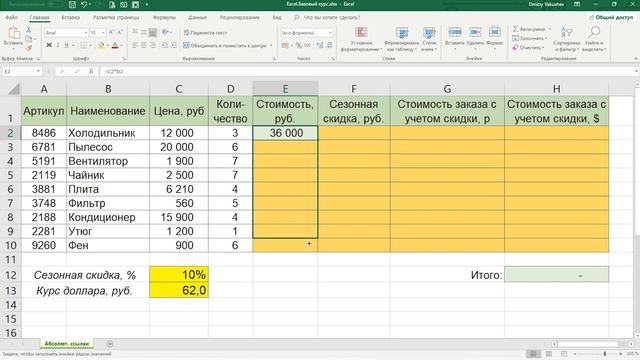The height and width of the screenshot is (360, 640).
Task: Click the Format as Table icon
Action: click(402, 33)
